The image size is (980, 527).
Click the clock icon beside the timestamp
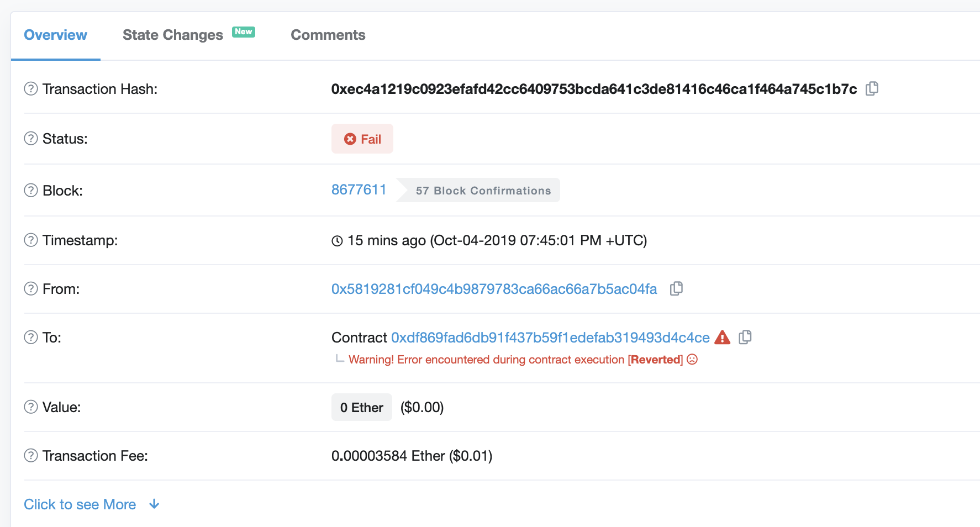tap(336, 240)
